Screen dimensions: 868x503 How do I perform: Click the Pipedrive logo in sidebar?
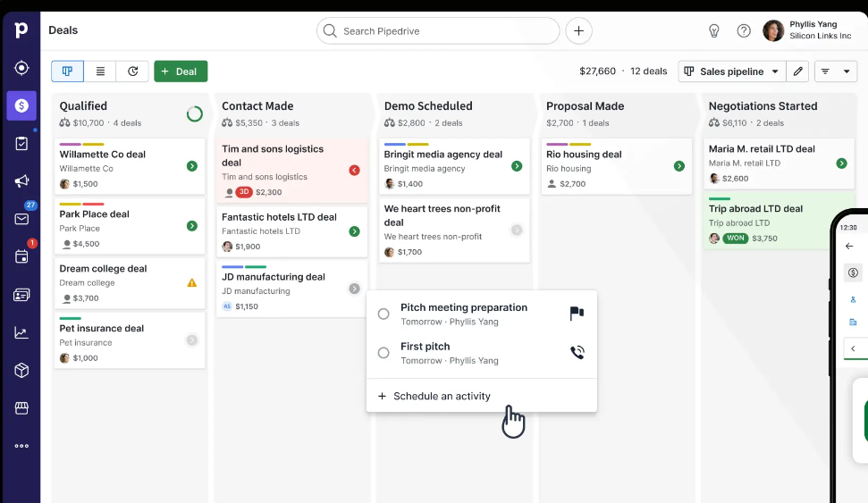tap(21, 29)
